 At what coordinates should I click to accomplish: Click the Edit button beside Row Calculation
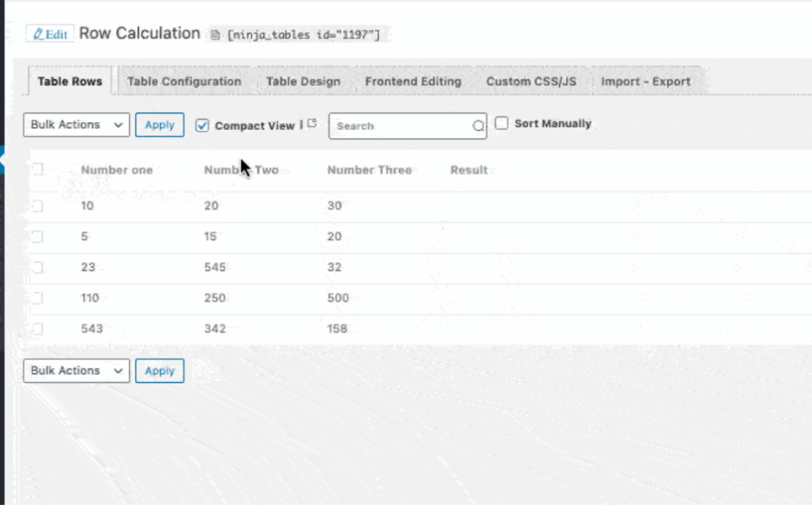[50, 34]
